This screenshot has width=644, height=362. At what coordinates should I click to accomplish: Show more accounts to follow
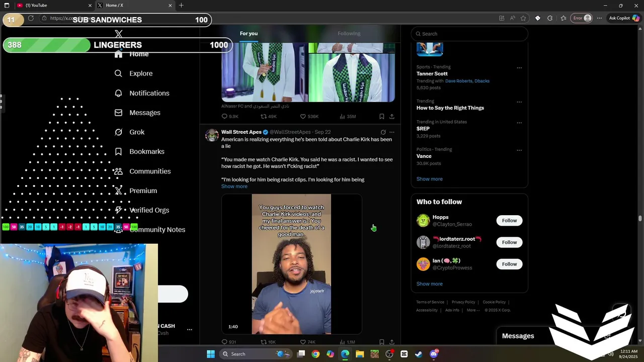tap(430, 284)
